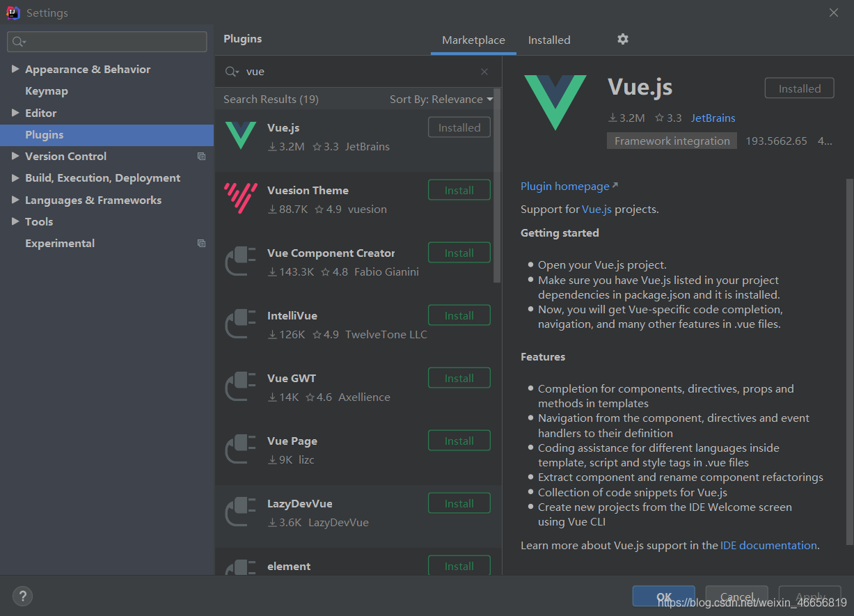
Task: Click the Vue Page plug icon
Action: tap(241, 448)
